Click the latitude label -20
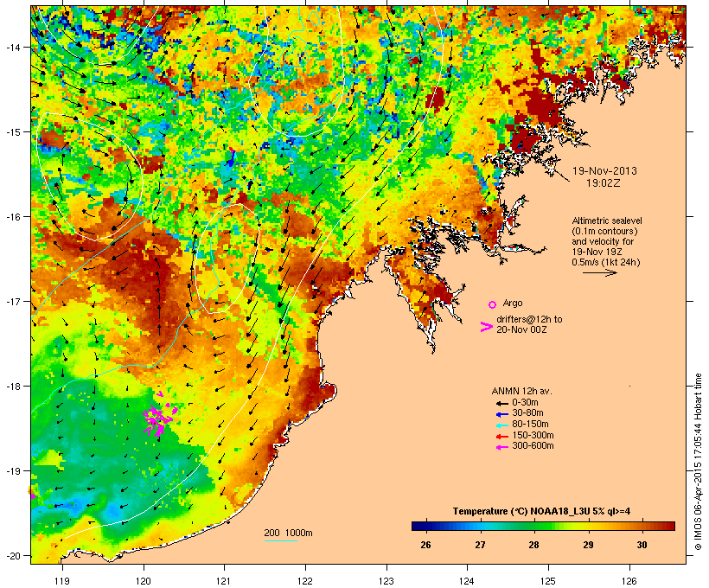Image resolution: width=709 pixels, height=588 pixels. 12,556
